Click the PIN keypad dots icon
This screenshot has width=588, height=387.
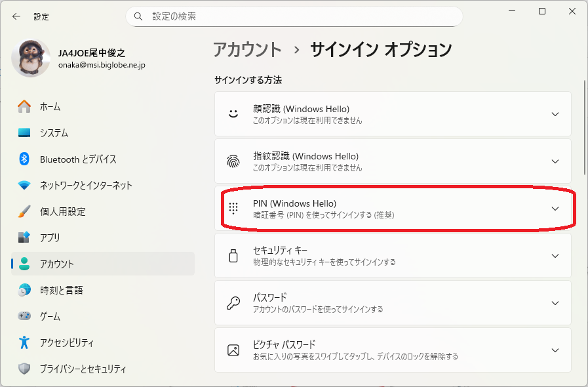[233, 209]
